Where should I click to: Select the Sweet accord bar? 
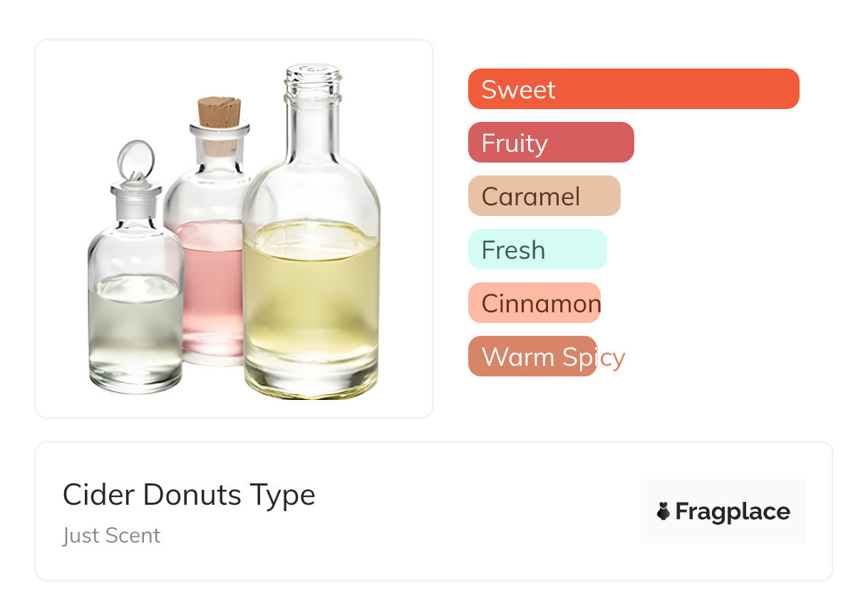(x=633, y=89)
